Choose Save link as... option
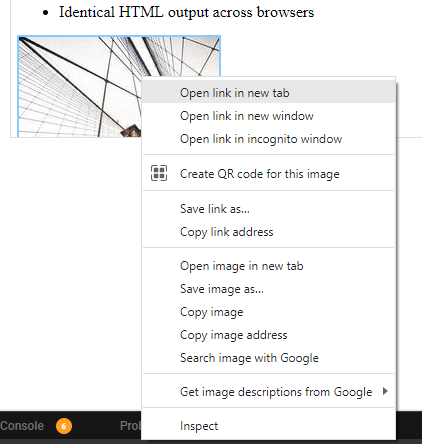Image resolution: width=422 pixels, height=444 pixels. tap(269, 209)
